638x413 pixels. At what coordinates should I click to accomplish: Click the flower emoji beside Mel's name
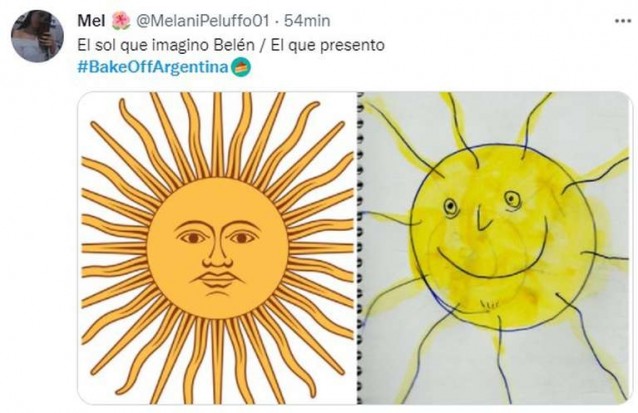pyautogui.click(x=120, y=21)
